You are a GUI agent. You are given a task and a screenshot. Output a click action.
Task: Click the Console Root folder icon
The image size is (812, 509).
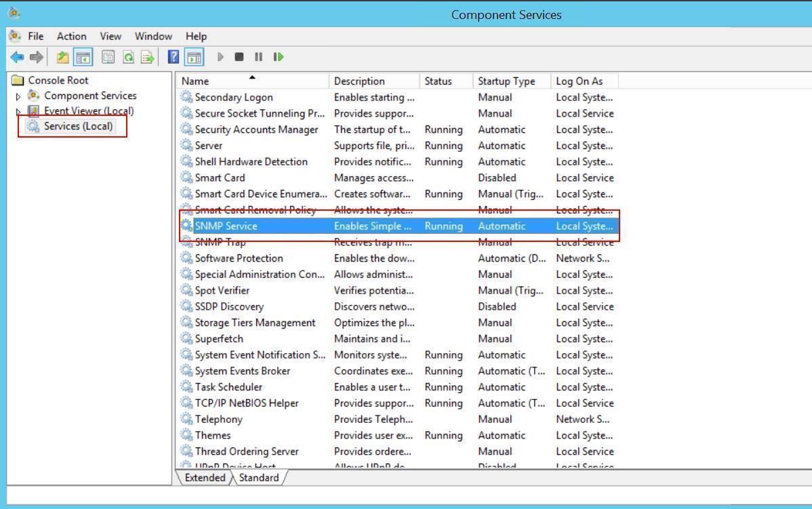18,80
